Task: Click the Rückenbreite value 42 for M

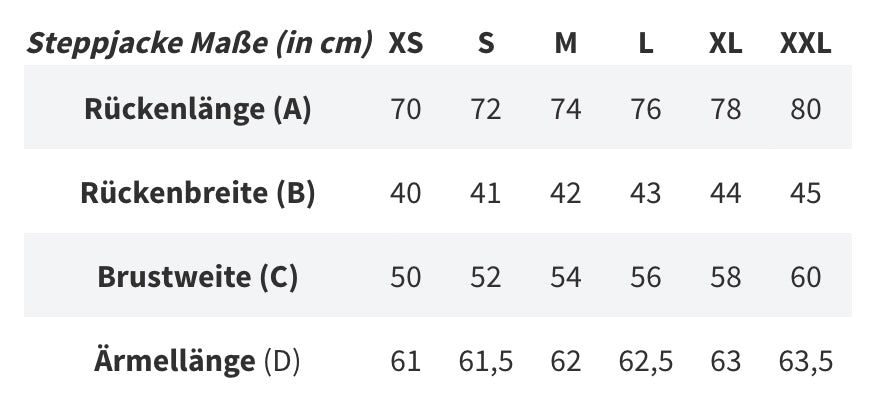Action: click(566, 192)
